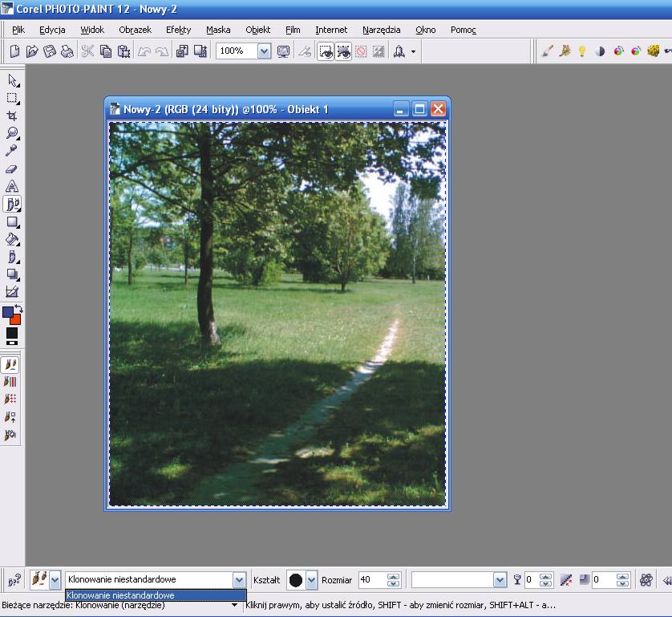This screenshot has width=672, height=617.
Task: Select the Crop tool in the toolbox
Action: click(x=12, y=116)
